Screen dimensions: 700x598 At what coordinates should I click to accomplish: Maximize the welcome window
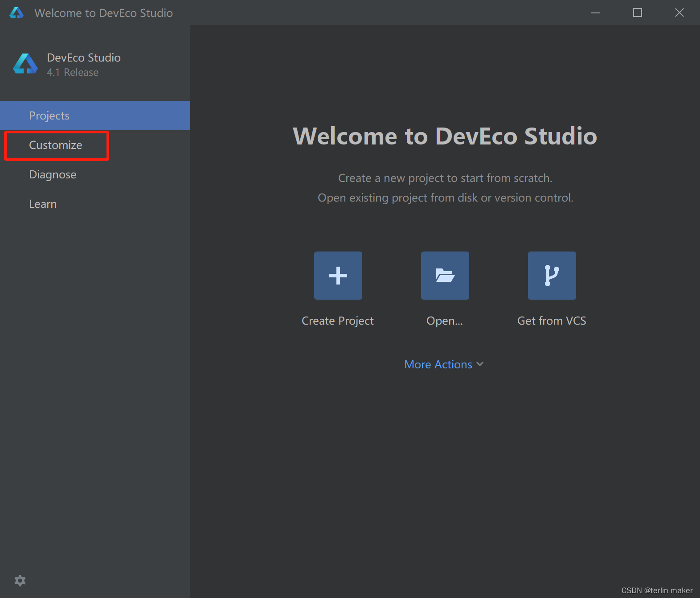[x=638, y=12]
